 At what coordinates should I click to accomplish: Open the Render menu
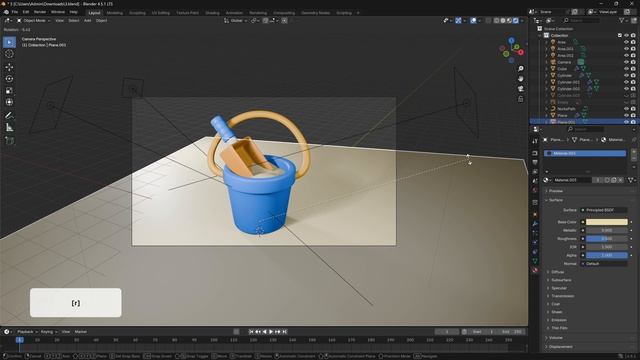point(40,12)
